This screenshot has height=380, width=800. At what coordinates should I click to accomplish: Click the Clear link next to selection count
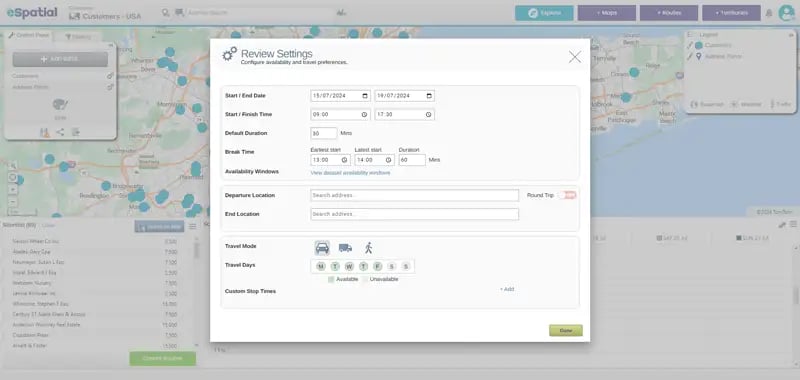47,225
